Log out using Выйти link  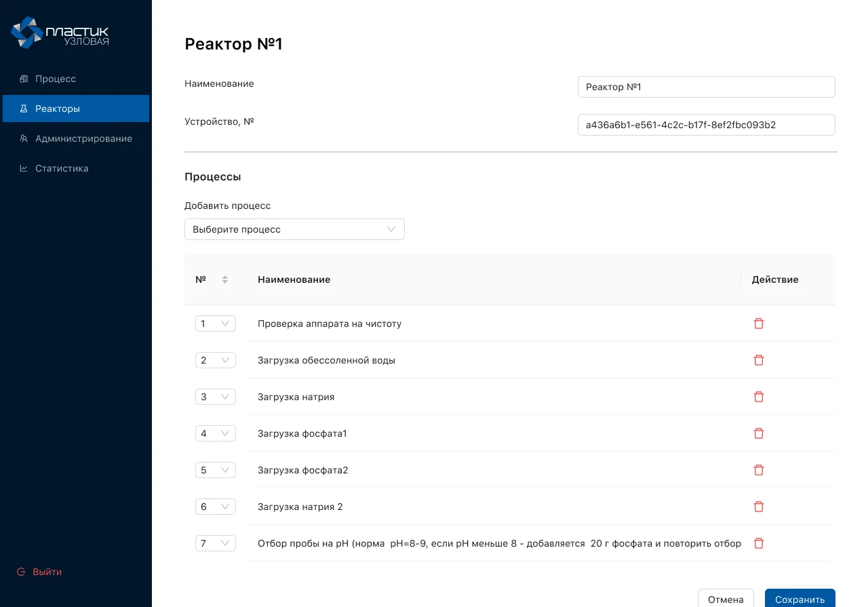click(47, 572)
